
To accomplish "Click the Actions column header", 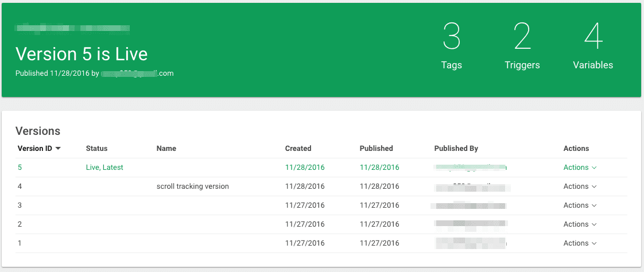I will (576, 148).
